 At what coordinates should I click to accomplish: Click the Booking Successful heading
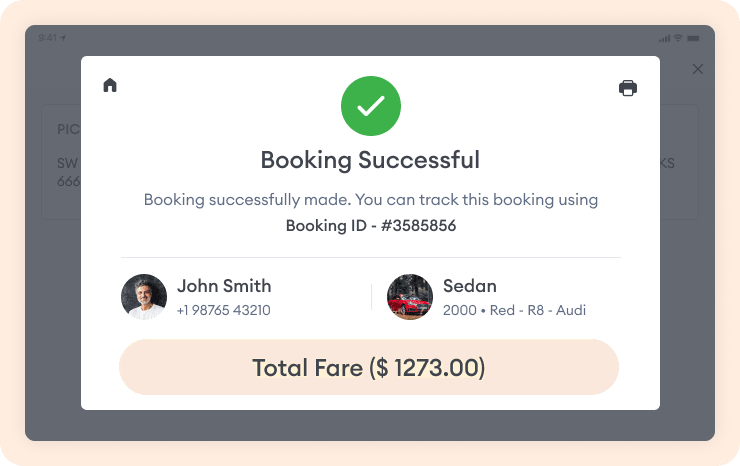point(370,160)
